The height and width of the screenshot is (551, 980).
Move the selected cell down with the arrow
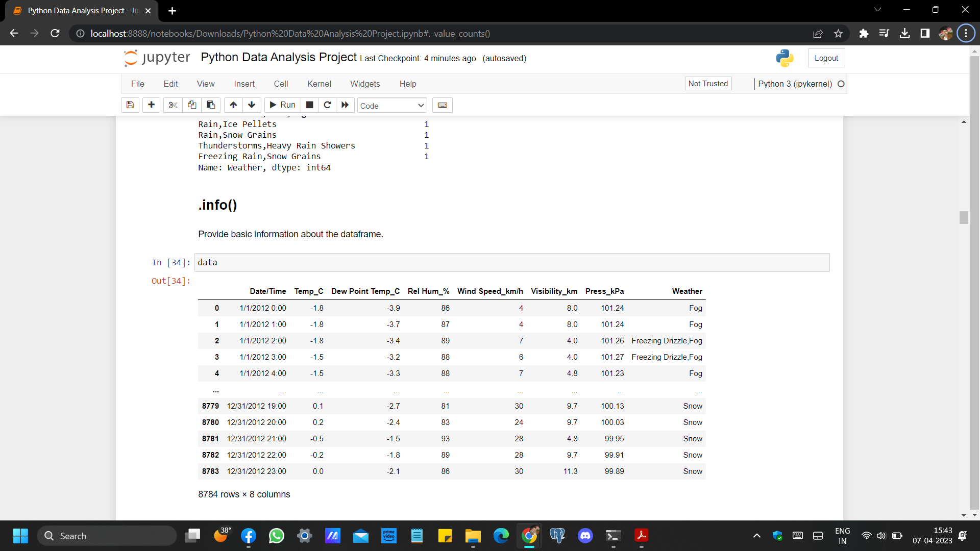[252, 105]
